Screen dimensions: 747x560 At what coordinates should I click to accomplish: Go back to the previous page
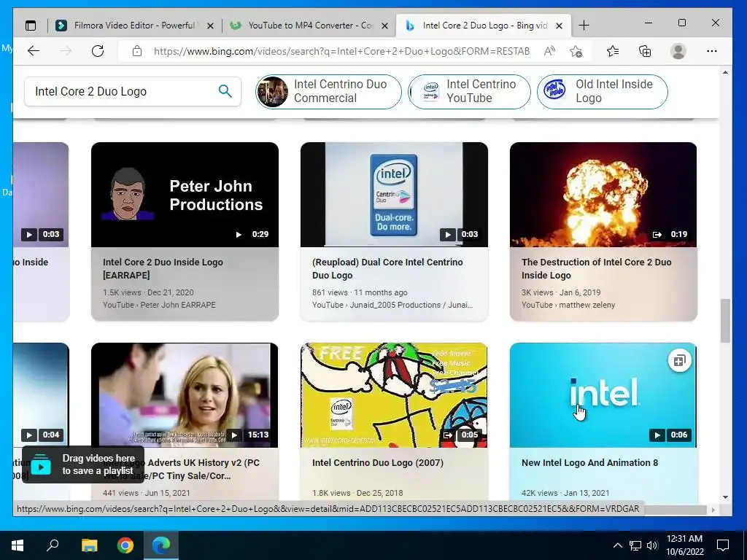pyautogui.click(x=34, y=51)
